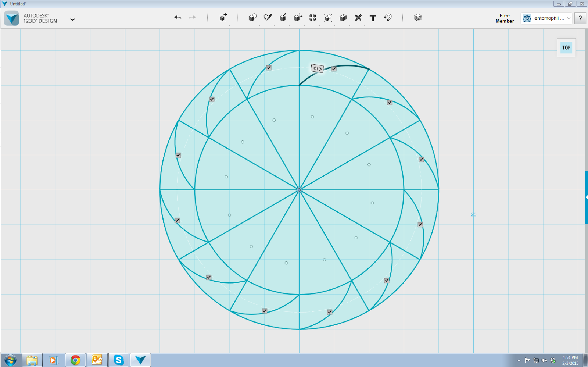Open the help question mark button
588x367 pixels.
(580, 18)
